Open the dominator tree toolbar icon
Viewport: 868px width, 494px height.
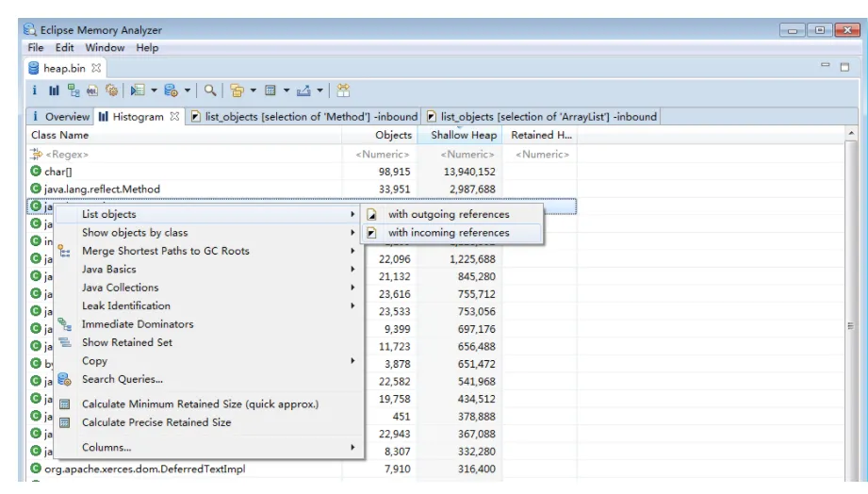point(72,91)
